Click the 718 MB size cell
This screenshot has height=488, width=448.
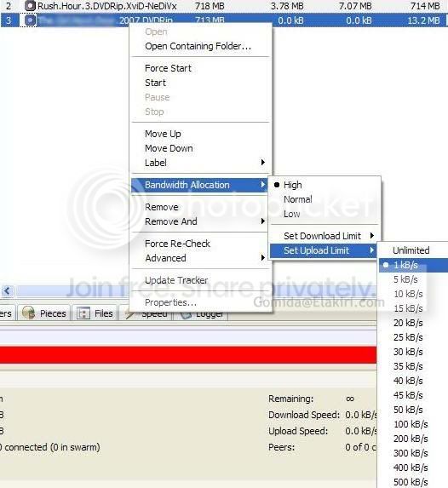tap(210, 6)
